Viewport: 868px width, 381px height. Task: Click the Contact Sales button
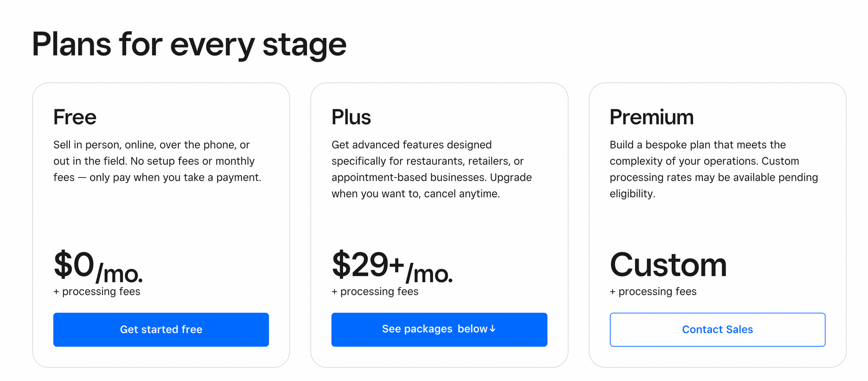pyautogui.click(x=717, y=329)
